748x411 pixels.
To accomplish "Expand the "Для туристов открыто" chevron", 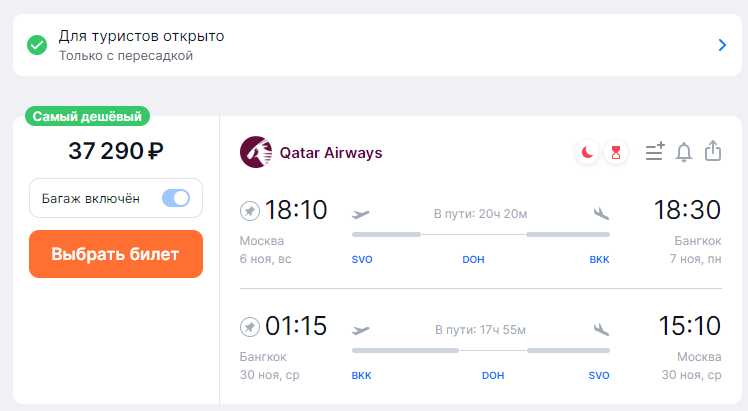I will pos(722,45).
